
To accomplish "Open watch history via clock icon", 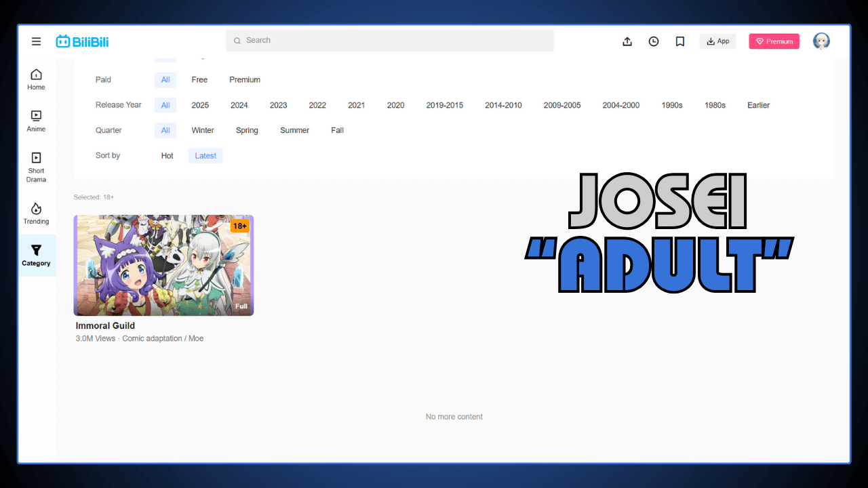I will (x=653, y=41).
